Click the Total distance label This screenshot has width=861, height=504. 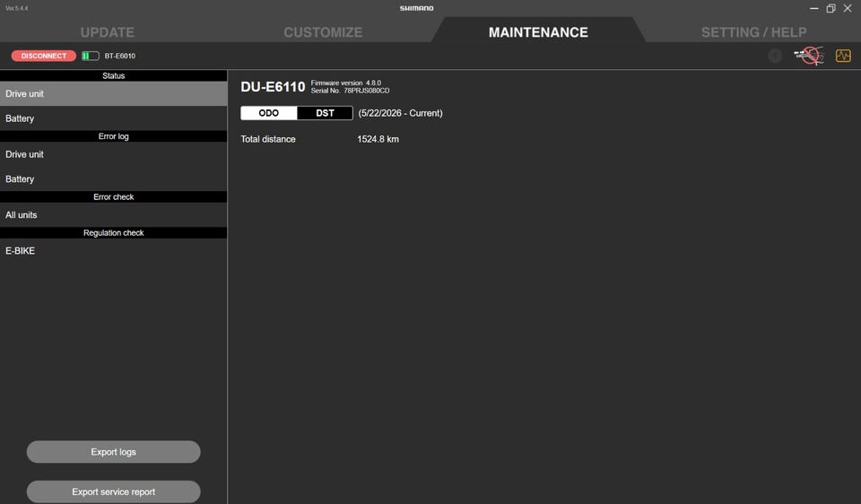pyautogui.click(x=268, y=139)
